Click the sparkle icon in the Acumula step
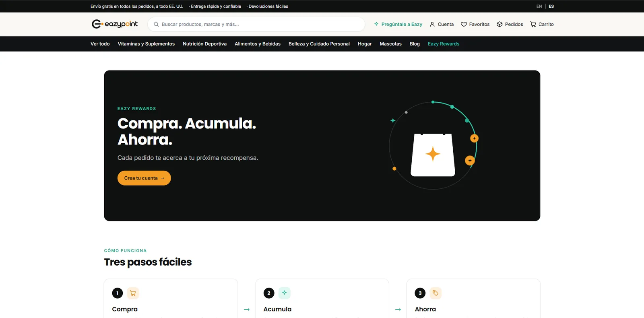This screenshot has width=644, height=318. (x=285, y=293)
